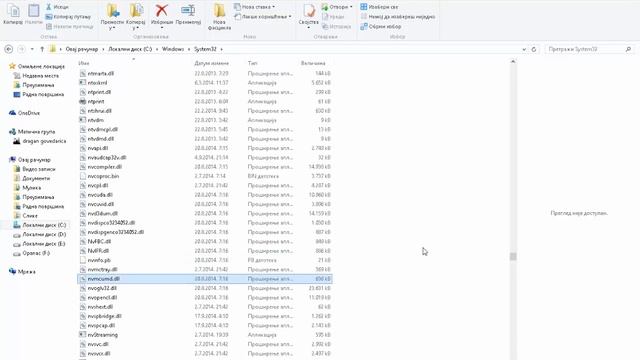Image resolution: width=640 pixels, height=360 pixels.
Task: Click the nvStreaming application icon
Action: 82,335
